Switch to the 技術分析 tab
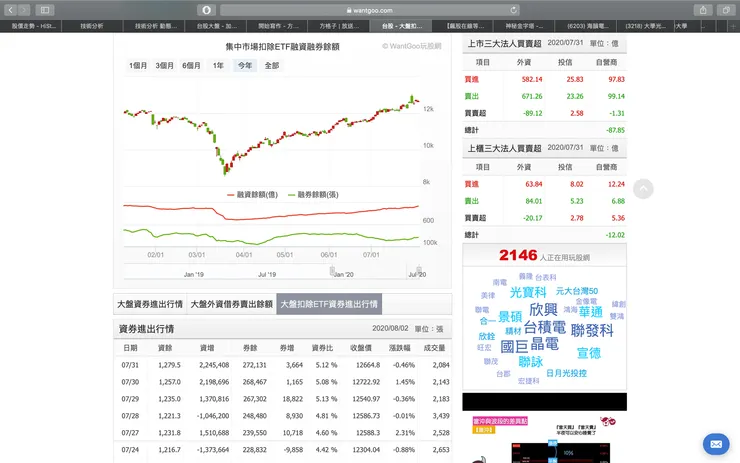The width and height of the screenshot is (740, 463). [x=92, y=26]
